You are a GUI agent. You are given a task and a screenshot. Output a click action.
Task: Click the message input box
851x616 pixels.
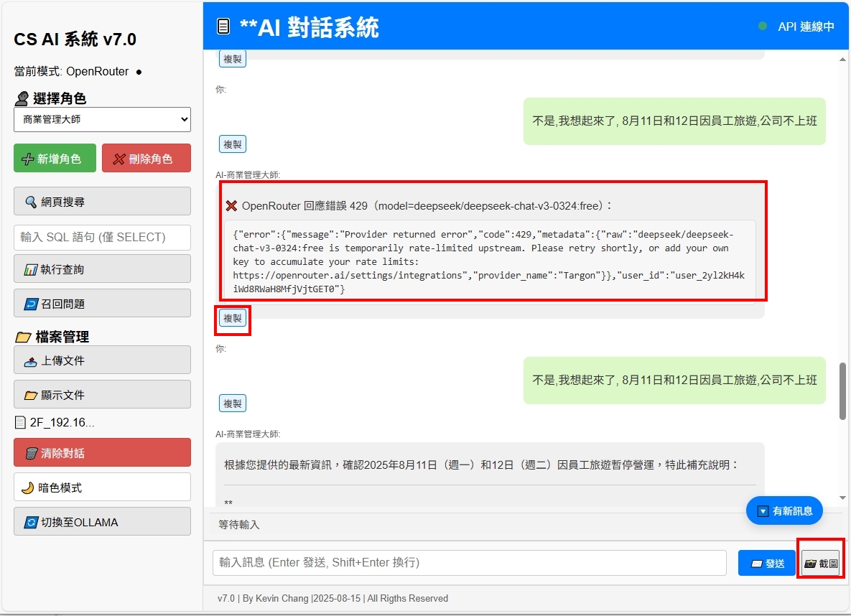tap(470, 562)
